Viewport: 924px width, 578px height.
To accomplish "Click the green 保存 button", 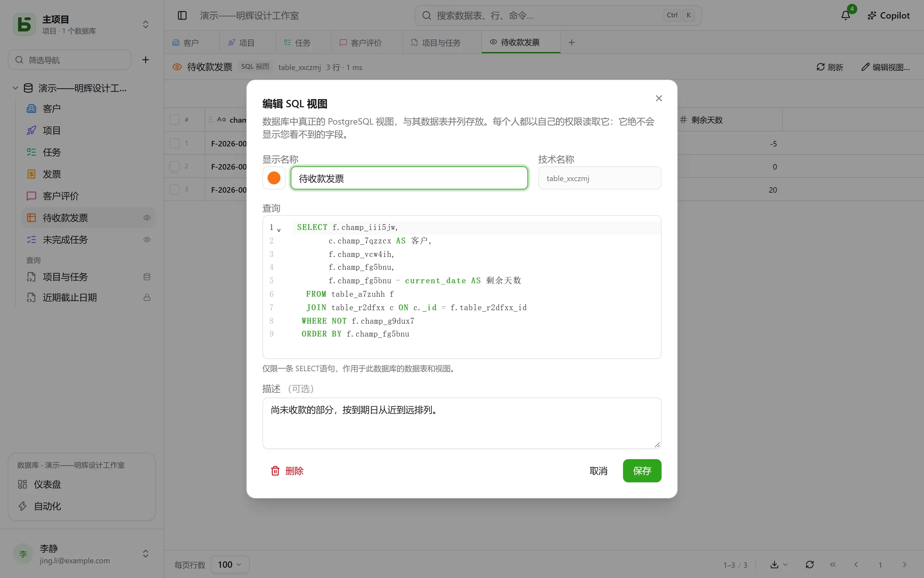I will (x=642, y=470).
